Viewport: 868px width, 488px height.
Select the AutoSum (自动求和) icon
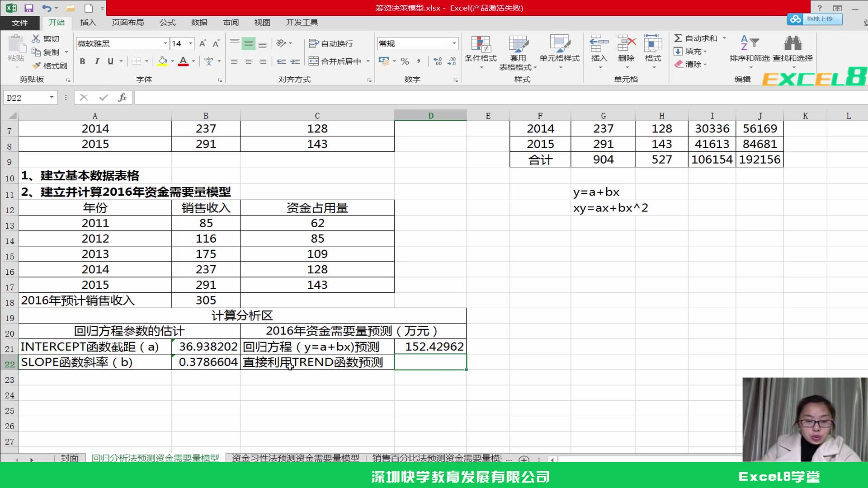696,38
